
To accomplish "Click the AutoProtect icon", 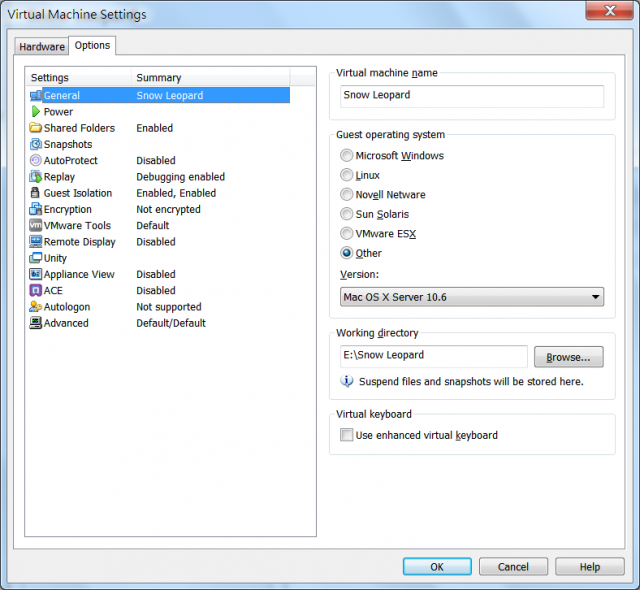I will (x=36, y=160).
